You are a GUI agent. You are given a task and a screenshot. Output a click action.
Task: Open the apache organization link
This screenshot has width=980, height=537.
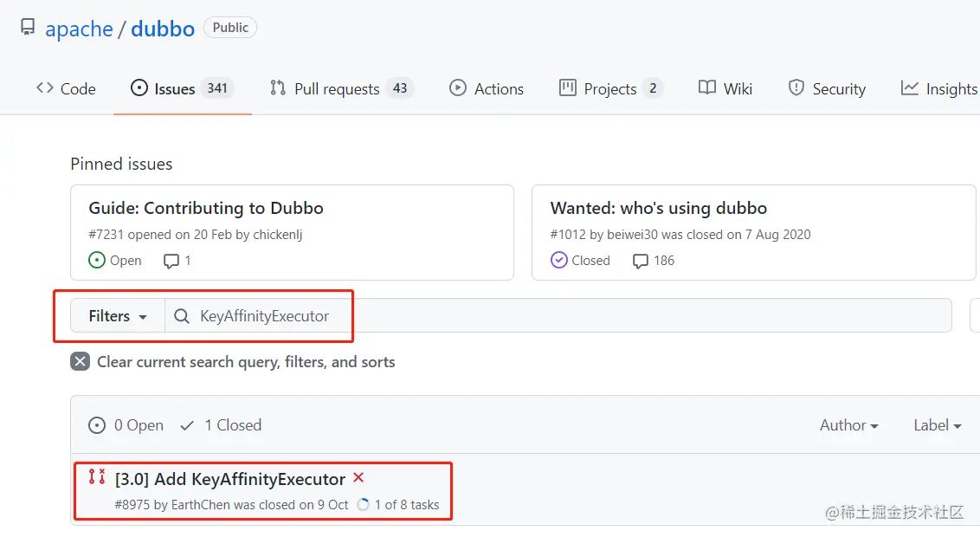[x=79, y=29]
